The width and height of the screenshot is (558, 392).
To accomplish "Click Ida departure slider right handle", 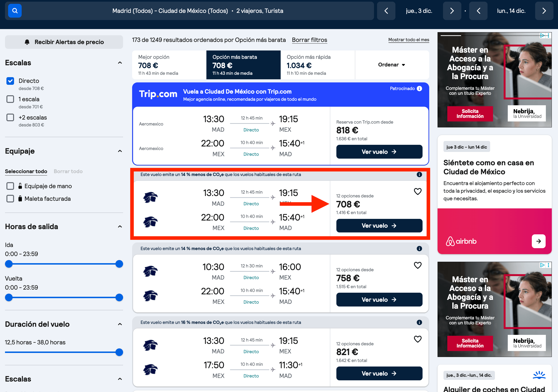I will (x=119, y=264).
